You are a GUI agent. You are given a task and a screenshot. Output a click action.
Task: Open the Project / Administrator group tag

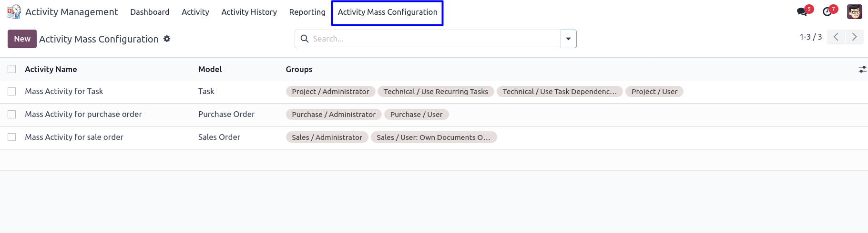[x=330, y=91]
